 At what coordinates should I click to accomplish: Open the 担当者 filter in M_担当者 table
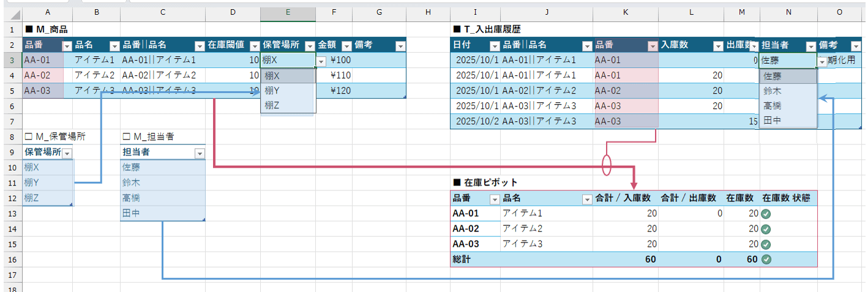coord(199,153)
